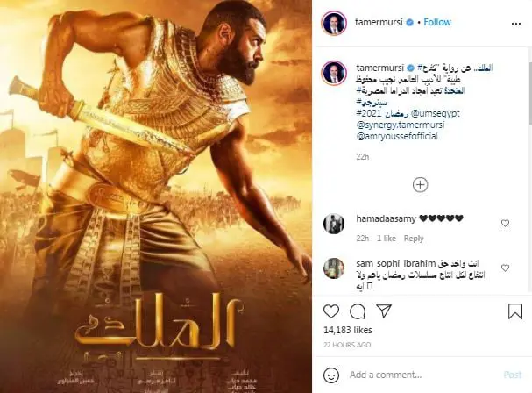Reply to hamadaasamy's comment

(414, 239)
